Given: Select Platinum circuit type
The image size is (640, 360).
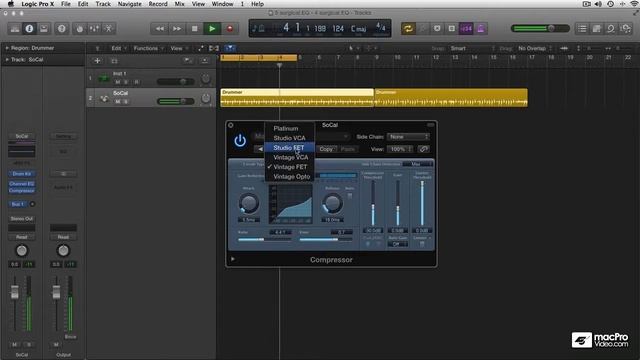Looking at the screenshot, I should coord(290,128).
